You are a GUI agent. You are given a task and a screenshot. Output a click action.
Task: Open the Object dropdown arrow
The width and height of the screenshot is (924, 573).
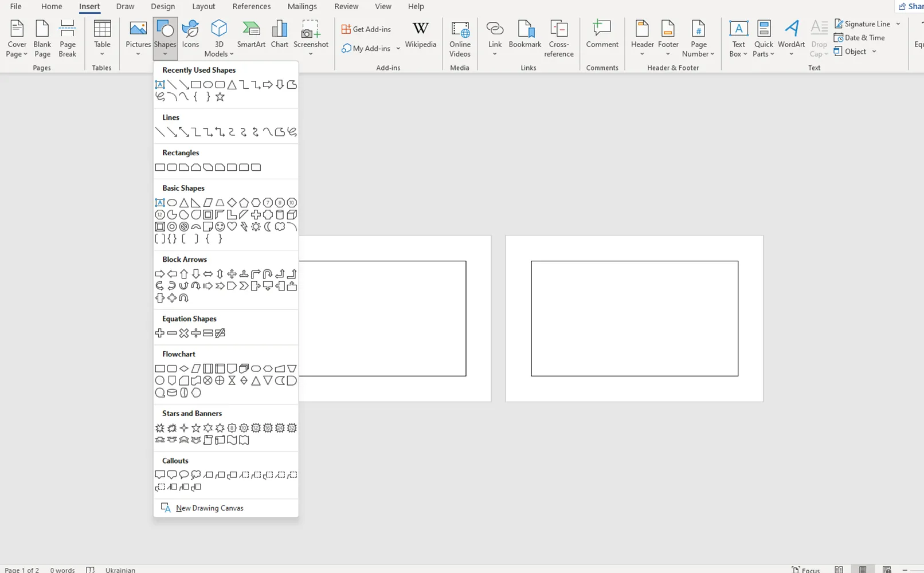pos(874,52)
